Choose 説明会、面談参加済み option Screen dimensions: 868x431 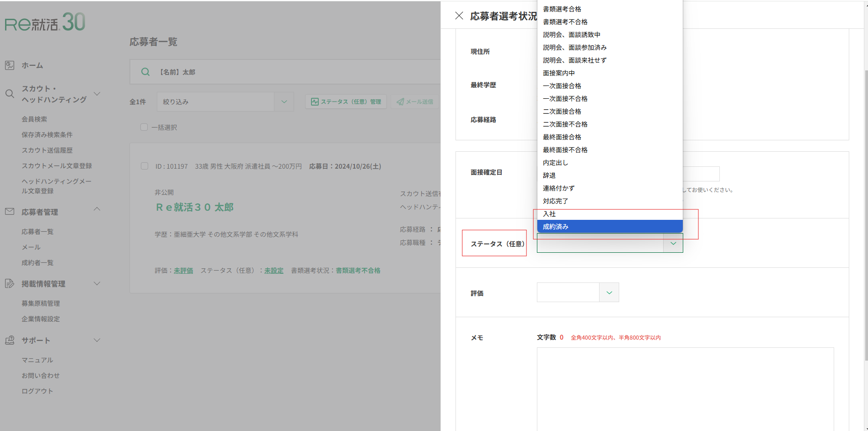click(610, 48)
